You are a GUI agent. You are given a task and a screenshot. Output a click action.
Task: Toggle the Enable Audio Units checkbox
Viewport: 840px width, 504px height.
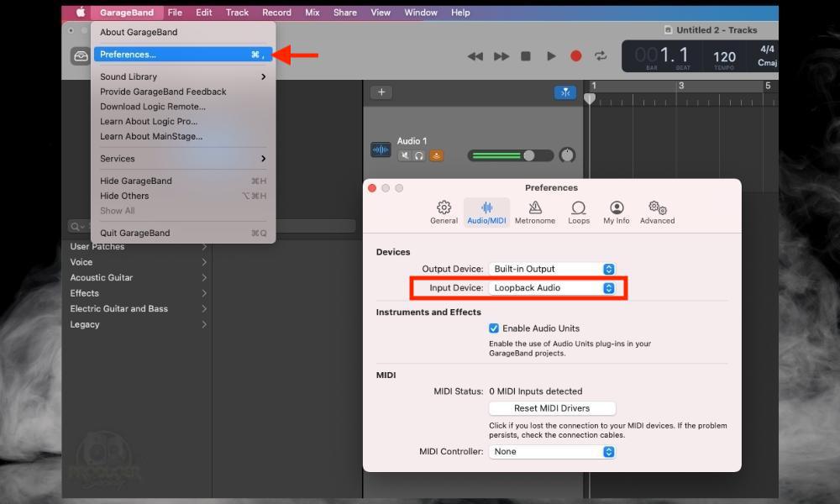coord(494,328)
